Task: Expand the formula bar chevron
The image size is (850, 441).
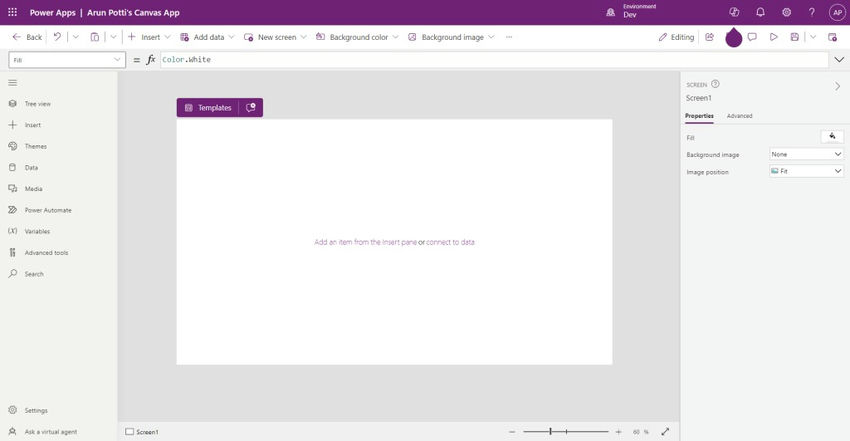Action: [x=839, y=60]
